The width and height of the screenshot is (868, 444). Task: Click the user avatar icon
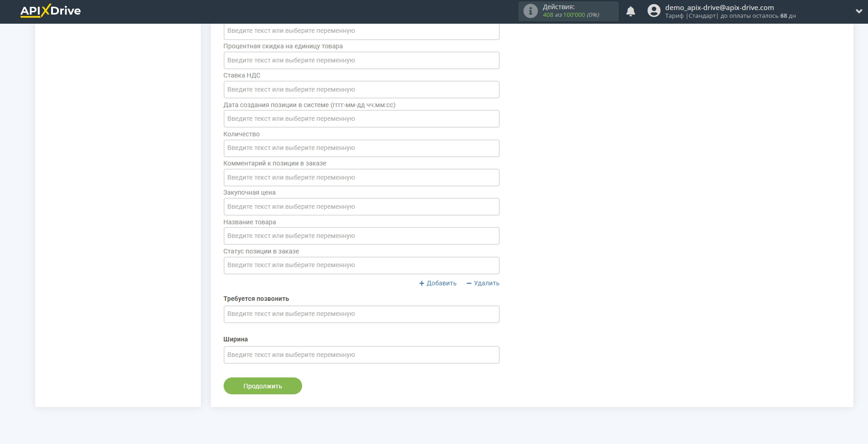point(654,11)
